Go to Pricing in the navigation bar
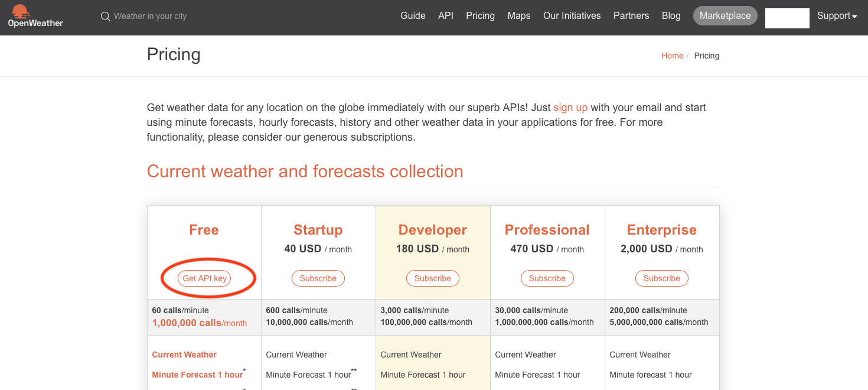This screenshot has height=390, width=868. coord(480,16)
